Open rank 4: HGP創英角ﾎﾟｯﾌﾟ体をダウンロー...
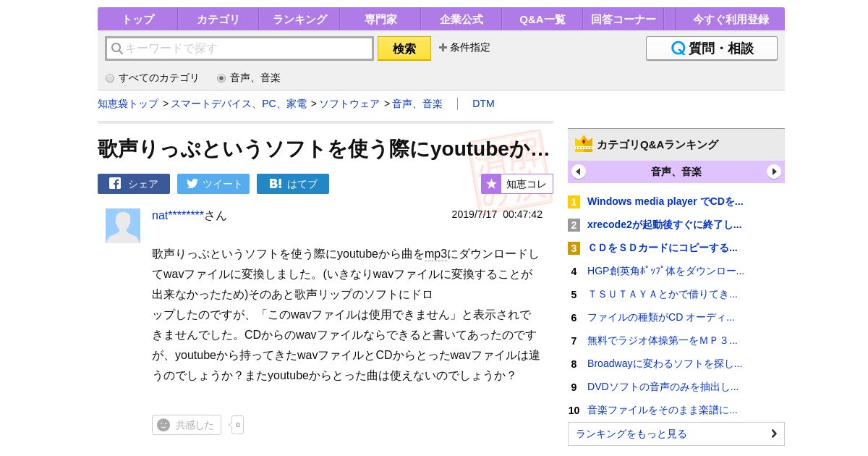Viewport: 868px width, 456px height. tap(665, 271)
